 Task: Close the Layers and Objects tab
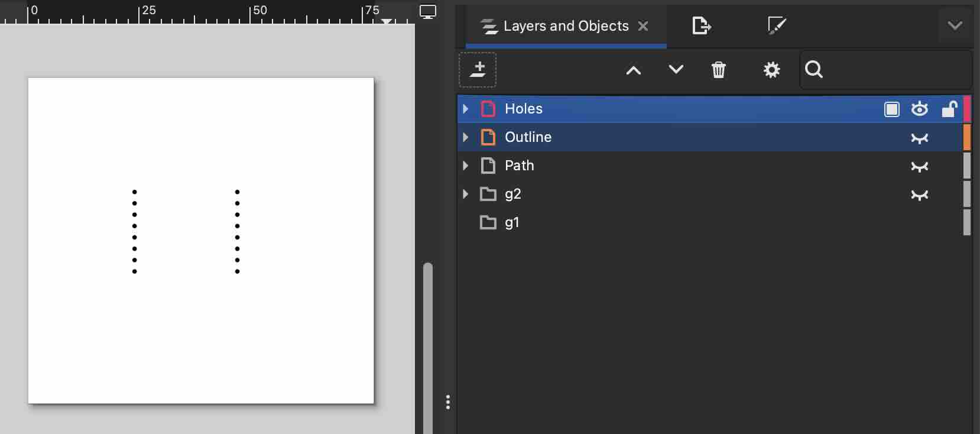click(643, 26)
